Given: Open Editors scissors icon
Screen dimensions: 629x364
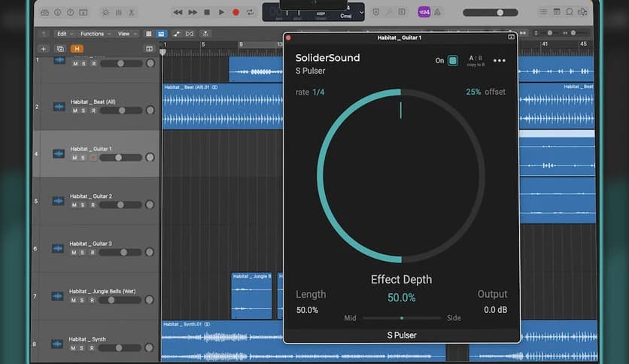Looking at the screenshot, I should point(131,13).
